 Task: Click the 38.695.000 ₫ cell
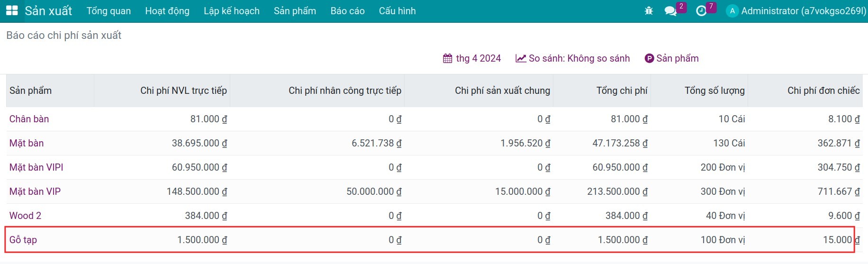point(199,143)
